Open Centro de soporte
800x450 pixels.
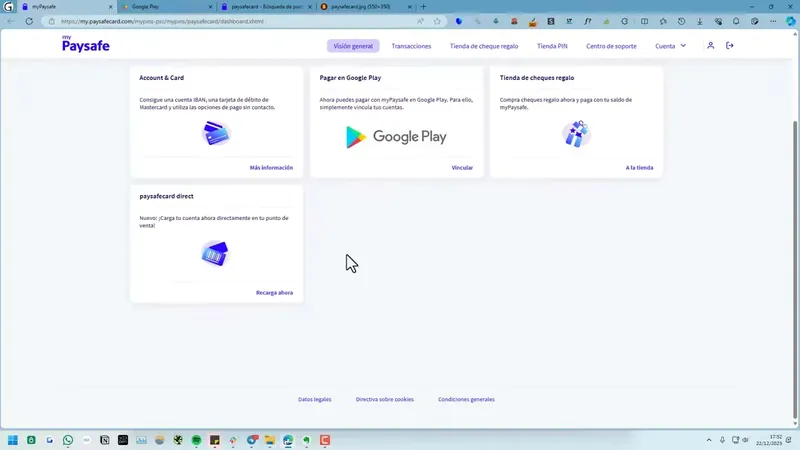tap(611, 46)
